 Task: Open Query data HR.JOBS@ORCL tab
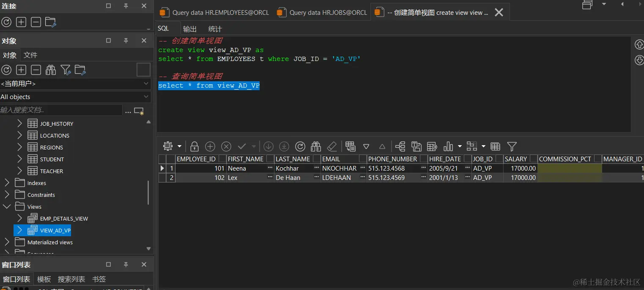coord(323,13)
